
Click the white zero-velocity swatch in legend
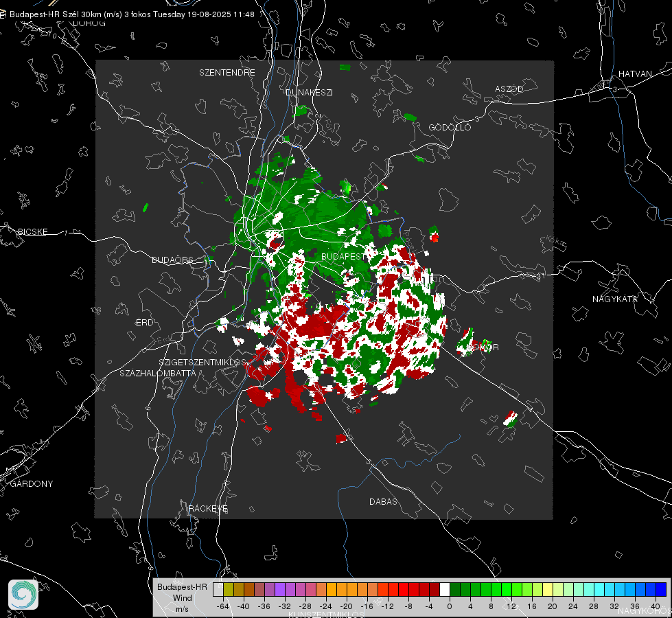[445, 589]
